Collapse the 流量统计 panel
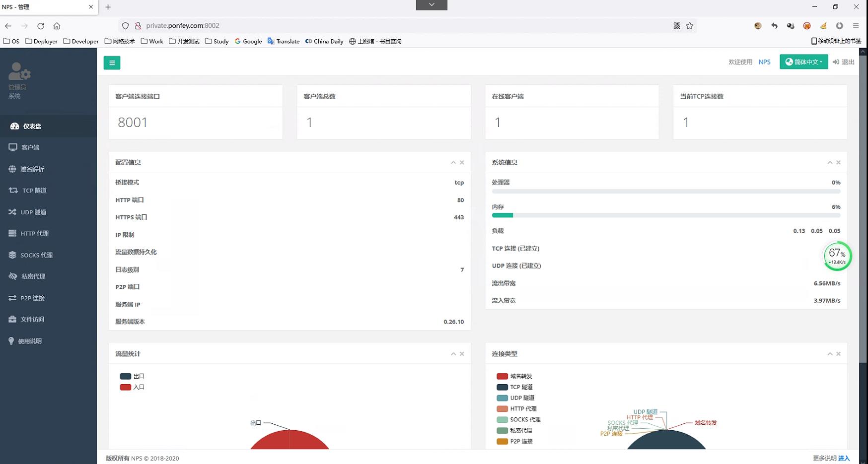The width and height of the screenshot is (868, 464). coord(453,354)
